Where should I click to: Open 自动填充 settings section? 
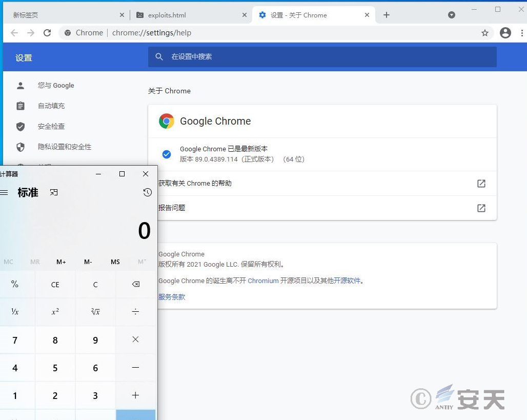coord(51,106)
